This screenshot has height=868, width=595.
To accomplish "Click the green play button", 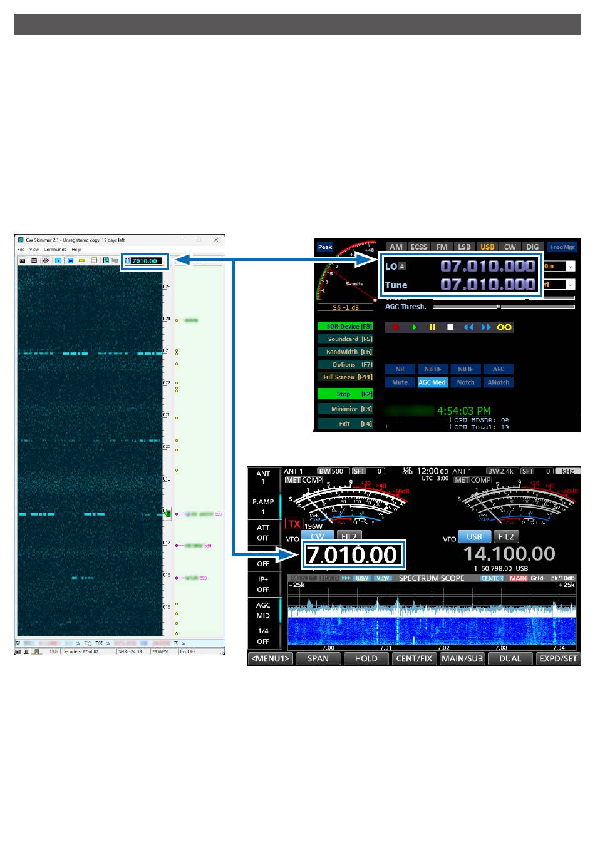I will (x=414, y=327).
